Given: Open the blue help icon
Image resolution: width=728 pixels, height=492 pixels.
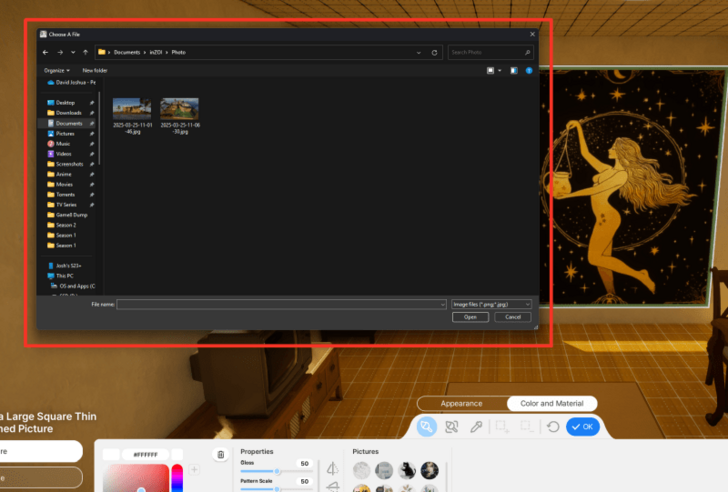Looking at the screenshot, I should pos(529,71).
